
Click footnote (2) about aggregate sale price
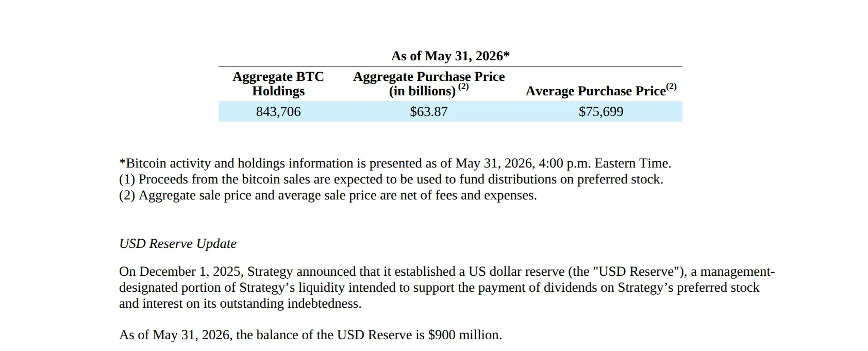(328, 195)
